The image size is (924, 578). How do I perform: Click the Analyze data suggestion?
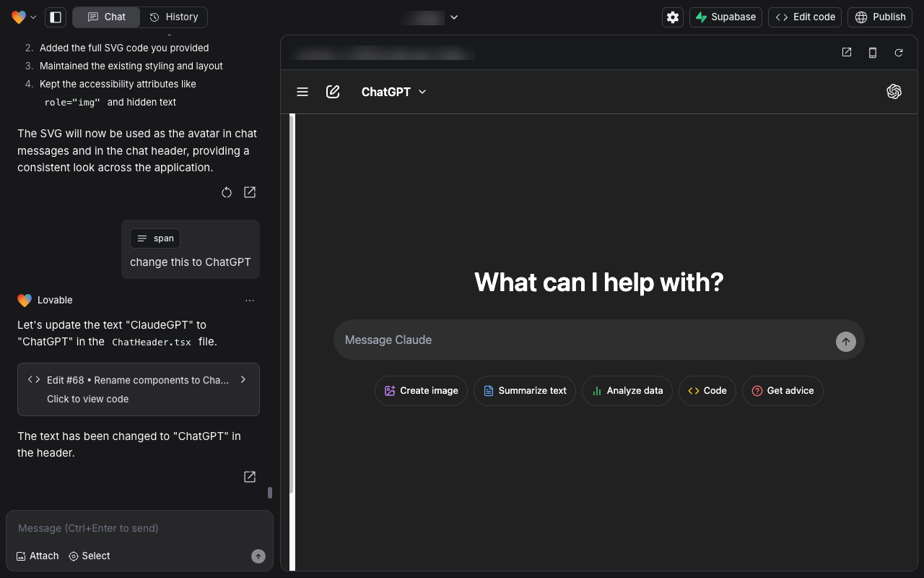(627, 391)
